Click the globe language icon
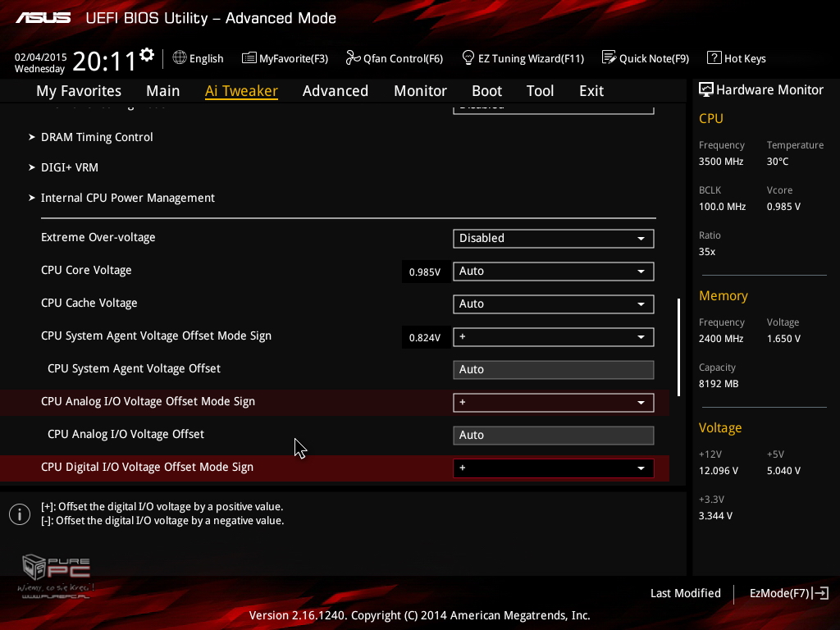 [180, 57]
